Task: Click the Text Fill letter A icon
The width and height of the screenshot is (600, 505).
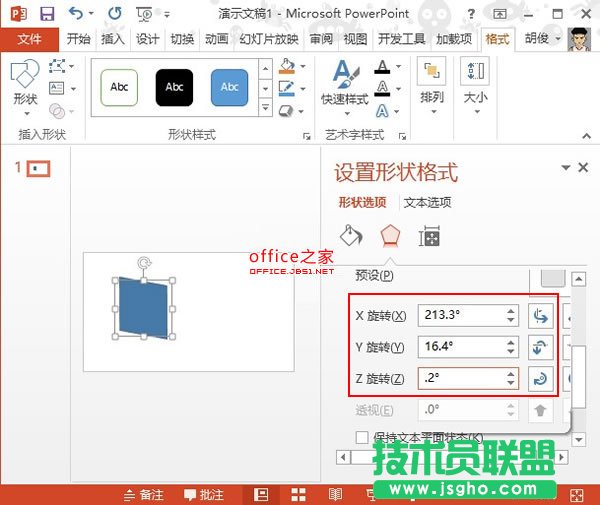Action: pyautogui.click(x=382, y=67)
